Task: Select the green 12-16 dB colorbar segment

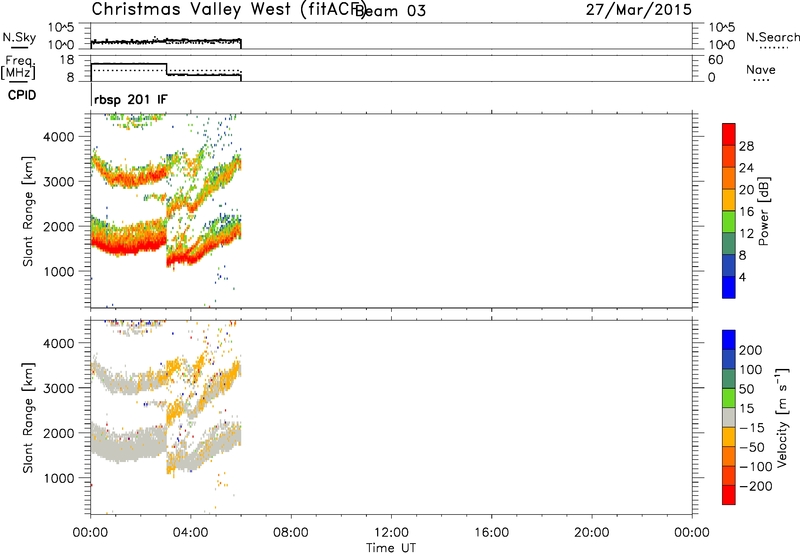Action: click(729, 222)
